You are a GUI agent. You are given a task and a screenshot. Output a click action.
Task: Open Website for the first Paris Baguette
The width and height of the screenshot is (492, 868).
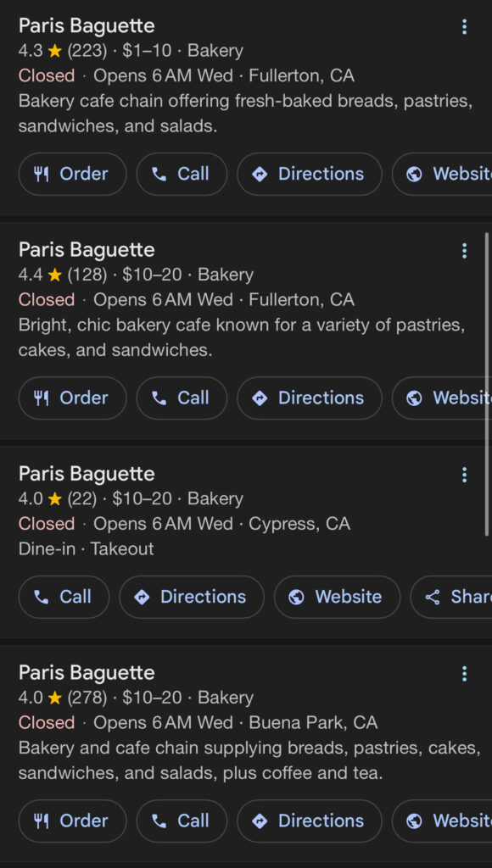pos(442,174)
